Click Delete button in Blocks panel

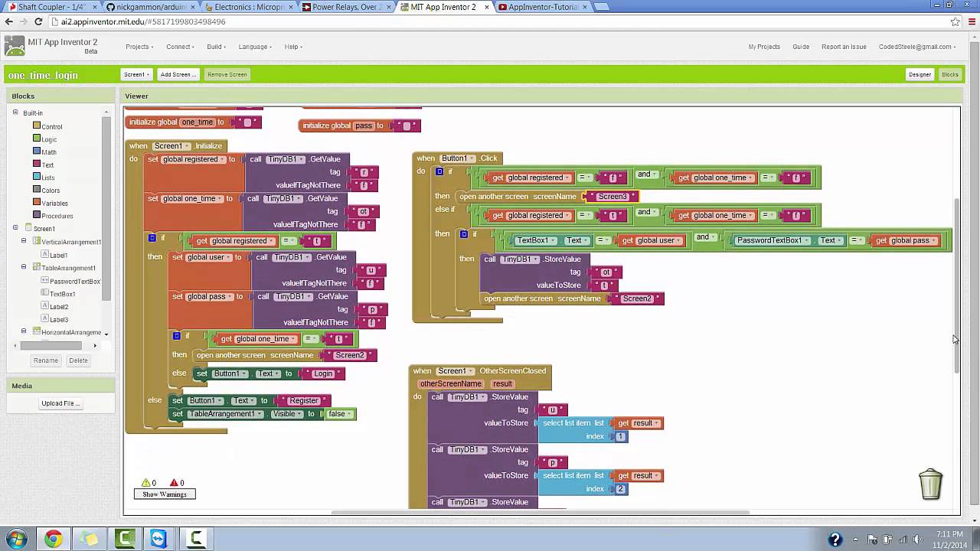[x=78, y=360]
